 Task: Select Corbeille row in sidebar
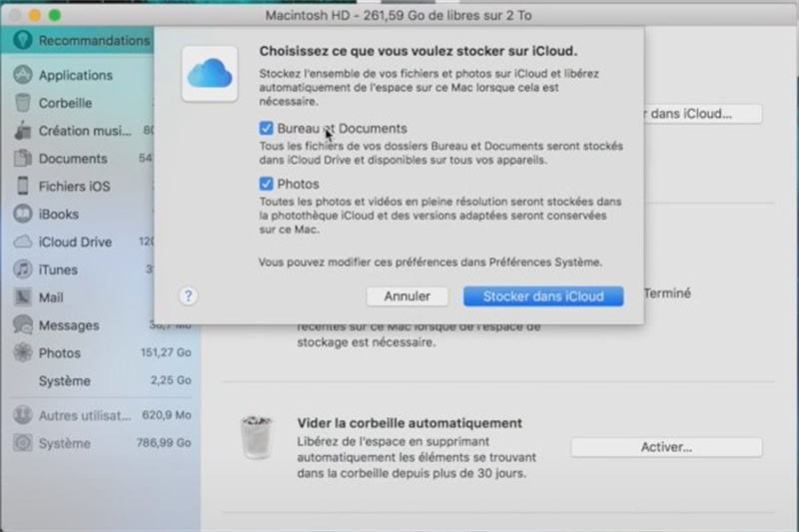click(78, 103)
